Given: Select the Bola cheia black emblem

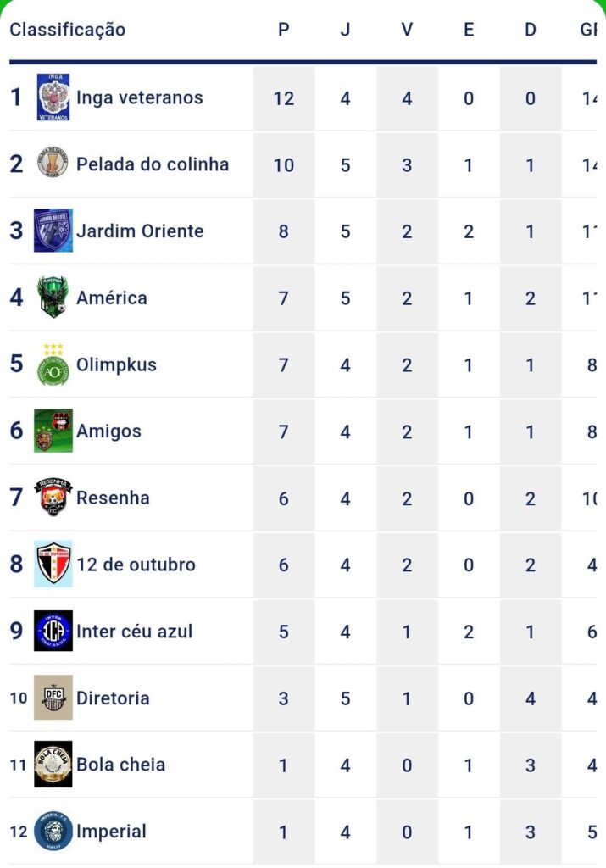Looking at the screenshot, I should pos(53,764).
